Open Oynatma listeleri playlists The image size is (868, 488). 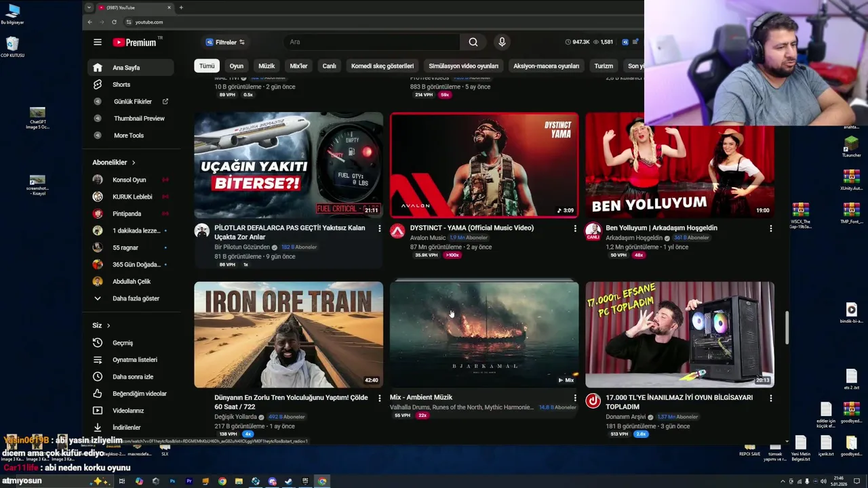[x=131, y=360]
